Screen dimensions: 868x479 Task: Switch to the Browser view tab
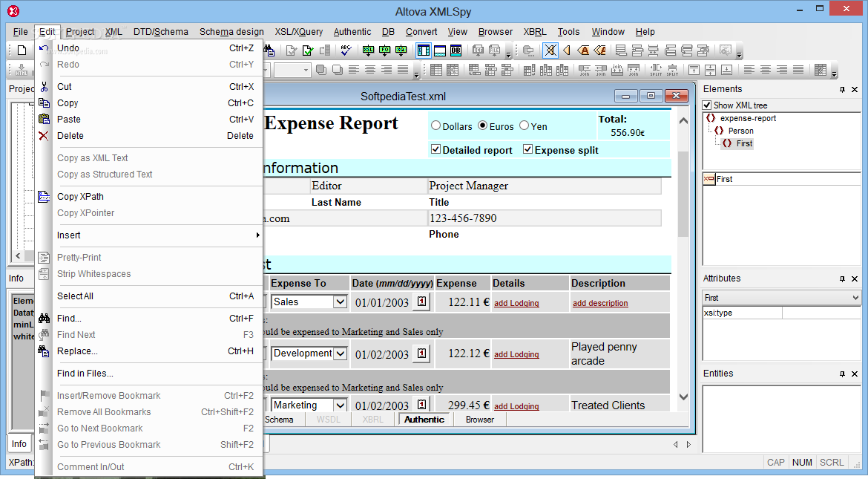click(x=480, y=420)
